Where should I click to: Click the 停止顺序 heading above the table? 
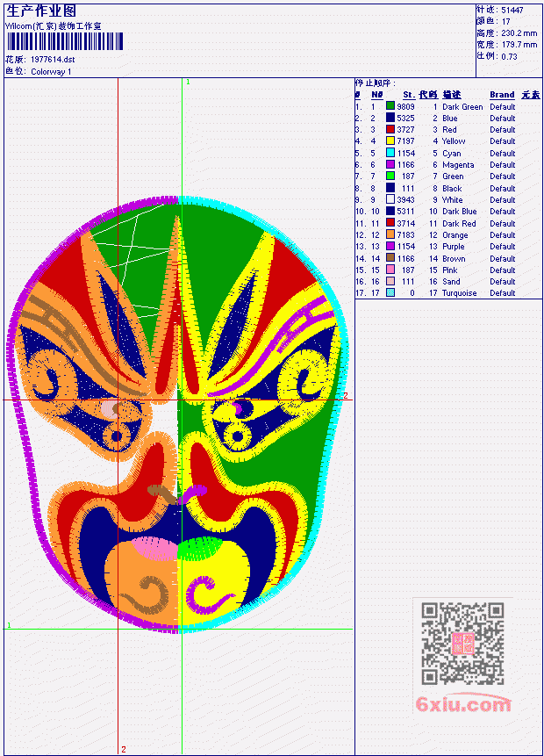(376, 83)
